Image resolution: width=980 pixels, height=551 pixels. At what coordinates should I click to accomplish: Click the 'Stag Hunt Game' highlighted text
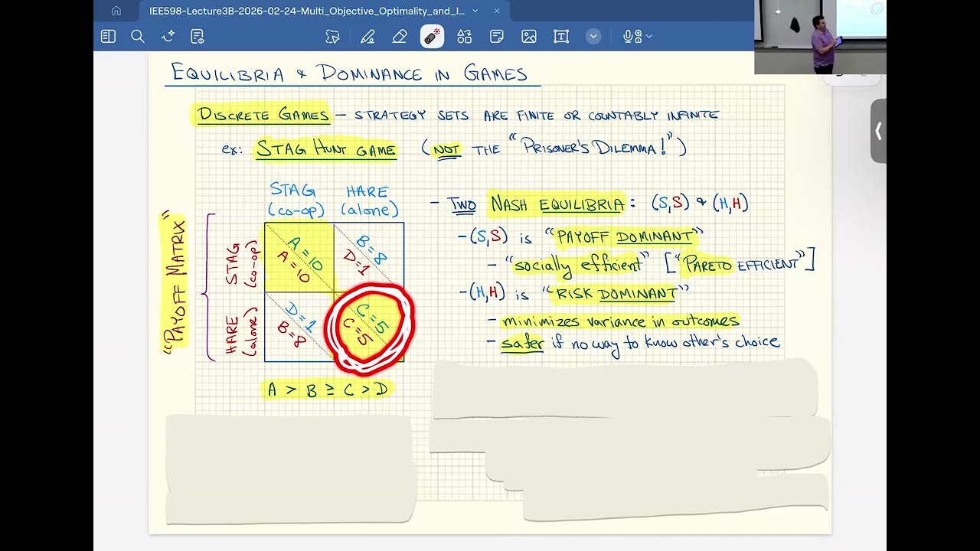click(326, 149)
